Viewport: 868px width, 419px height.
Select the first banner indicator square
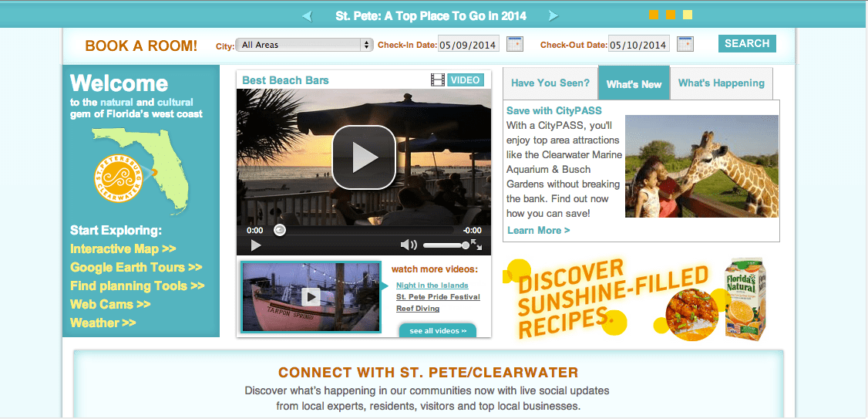coord(654,15)
